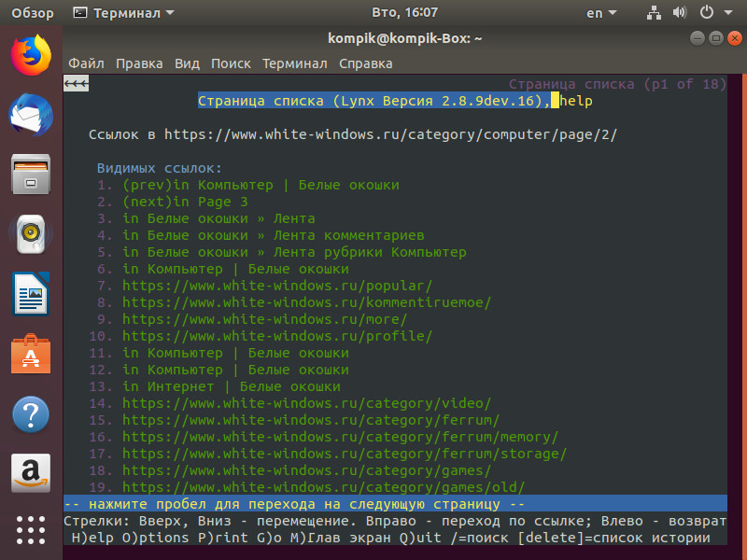Launch LibreOffice Writer from the dock

tap(31, 293)
